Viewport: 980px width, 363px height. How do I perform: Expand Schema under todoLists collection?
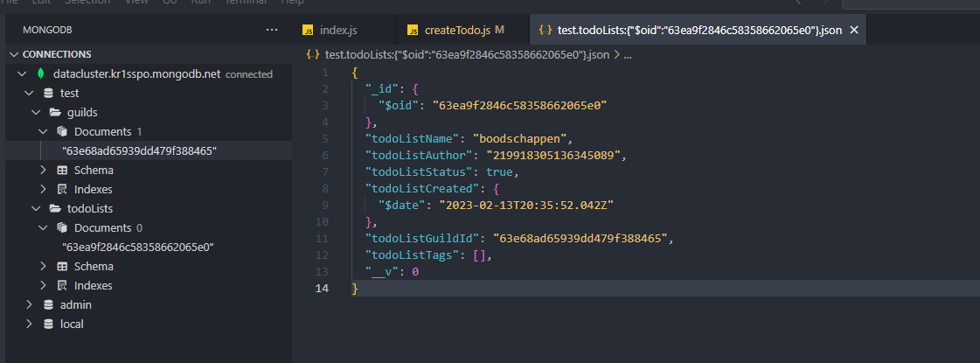43,266
